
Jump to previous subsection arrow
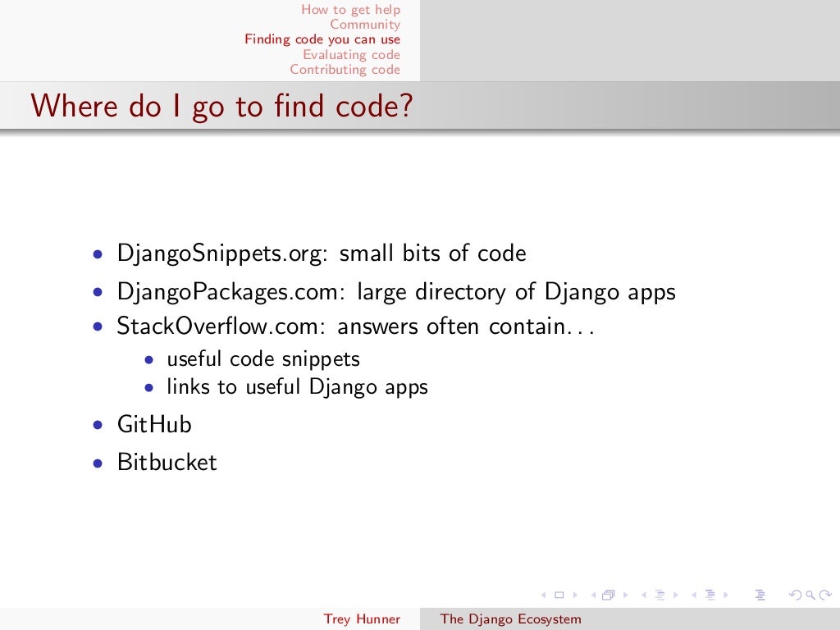(644, 595)
